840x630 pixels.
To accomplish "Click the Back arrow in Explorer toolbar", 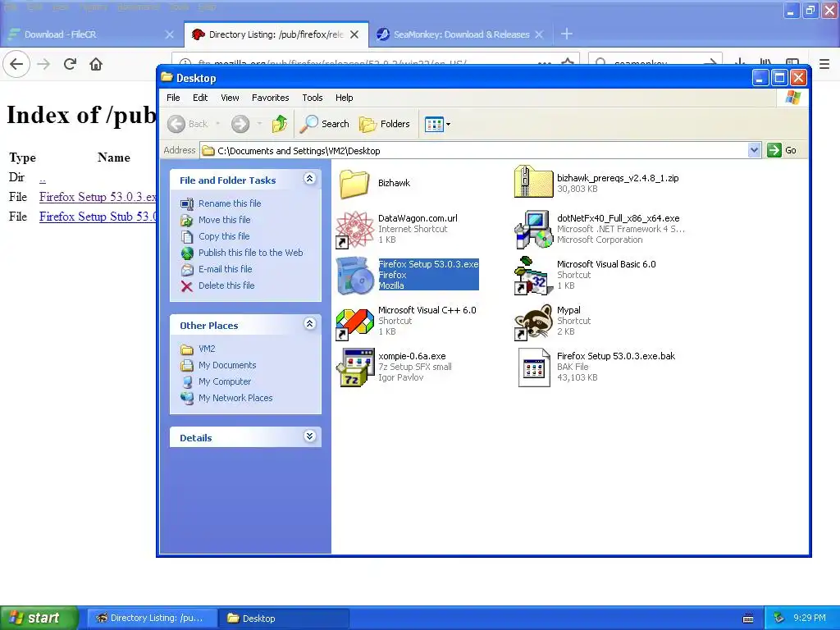I will [x=176, y=124].
